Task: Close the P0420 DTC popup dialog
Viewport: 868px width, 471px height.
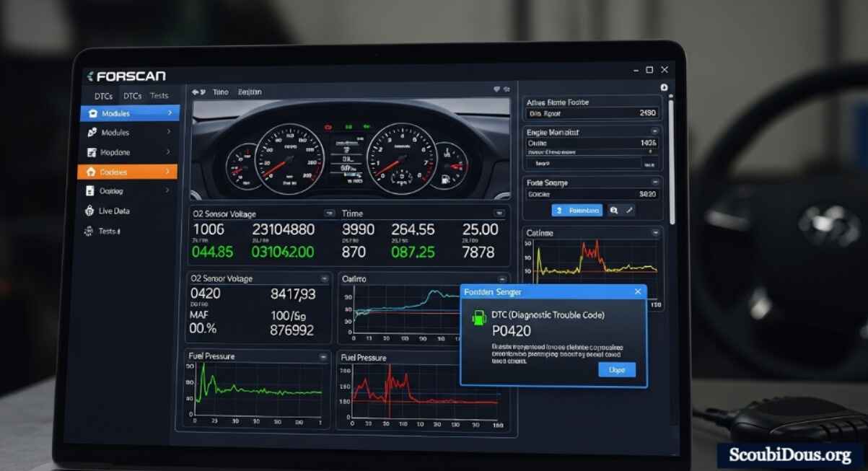Action: 637,291
